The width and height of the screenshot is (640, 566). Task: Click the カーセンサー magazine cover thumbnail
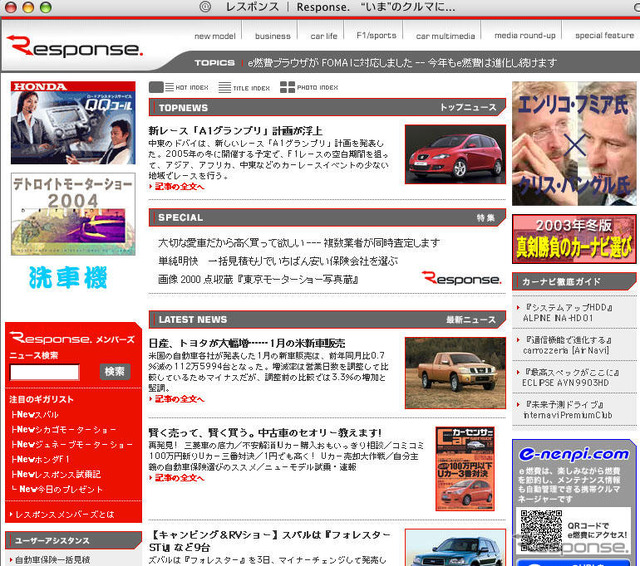pos(465,468)
